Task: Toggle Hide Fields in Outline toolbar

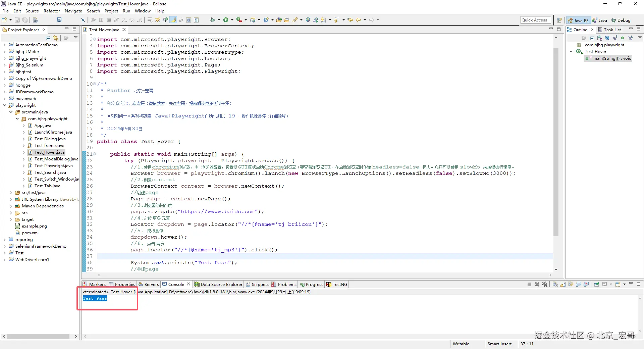Action: pos(607,38)
